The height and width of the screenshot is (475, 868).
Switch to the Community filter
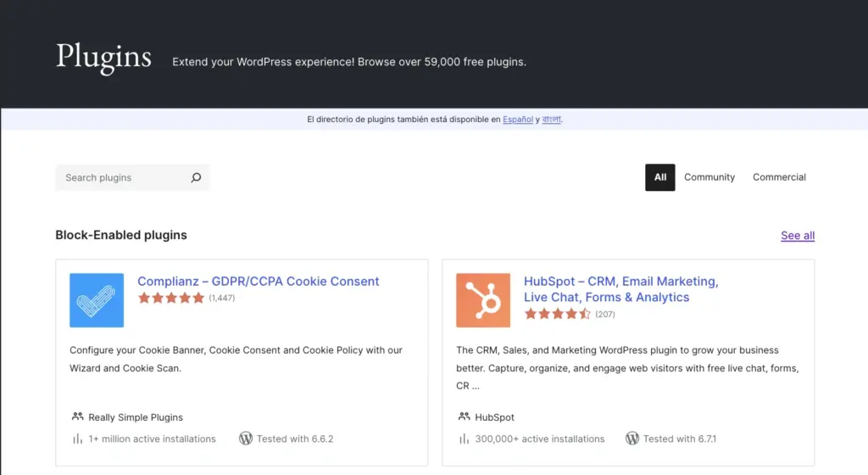tap(709, 177)
